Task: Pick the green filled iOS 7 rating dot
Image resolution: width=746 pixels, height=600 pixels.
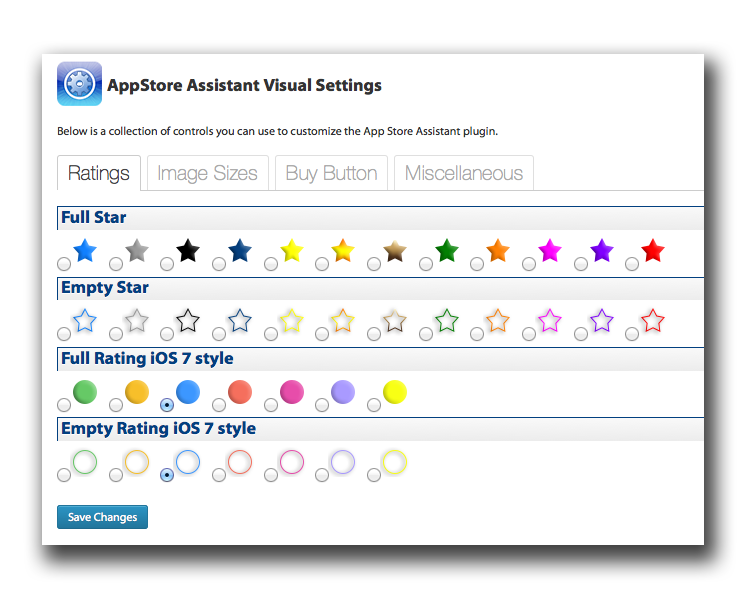Action: point(85,392)
